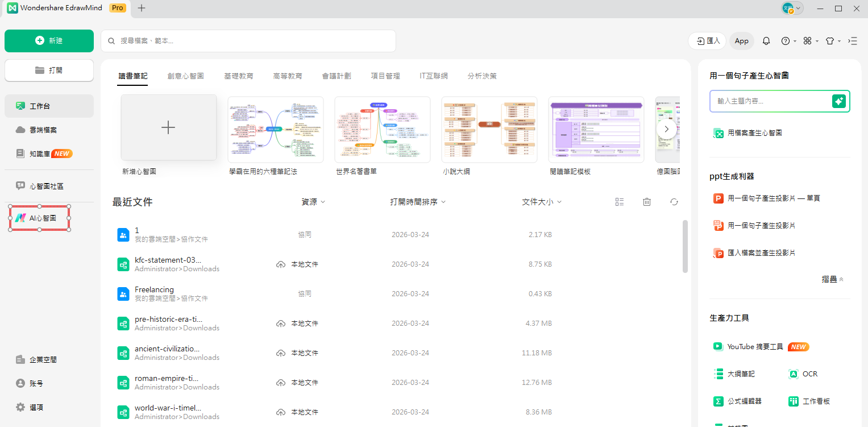Open the notification bell
868x427 pixels.
766,40
